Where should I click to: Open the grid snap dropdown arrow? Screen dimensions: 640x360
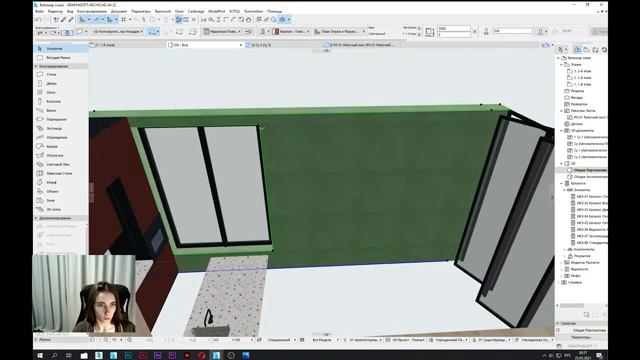pyautogui.click(x=130, y=20)
